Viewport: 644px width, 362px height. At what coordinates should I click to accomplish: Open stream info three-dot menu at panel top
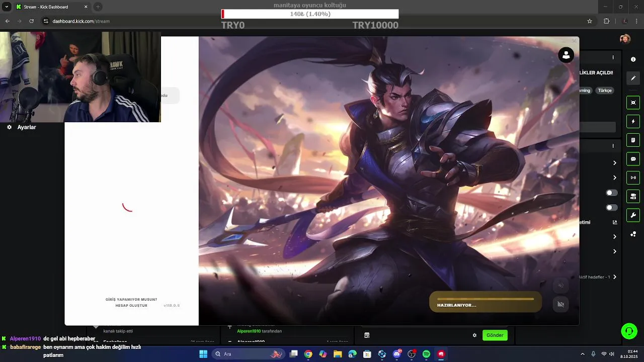613,57
